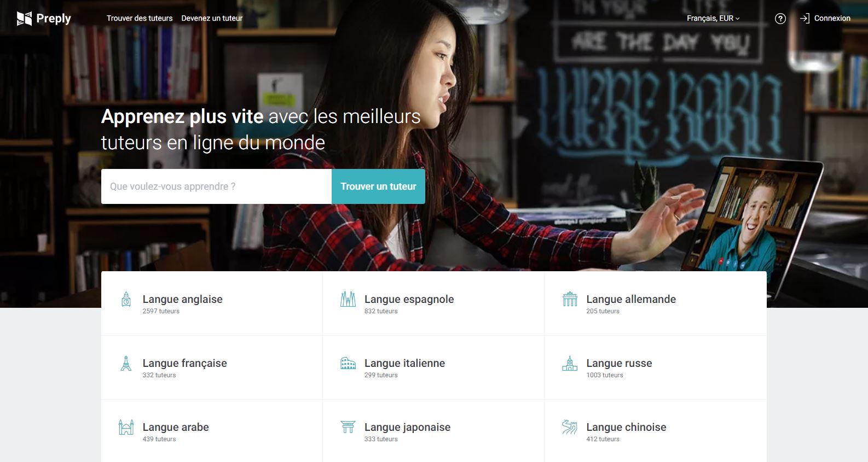Select the Big Ben icon for Langue anglaise
868x462 pixels.
pos(126,300)
